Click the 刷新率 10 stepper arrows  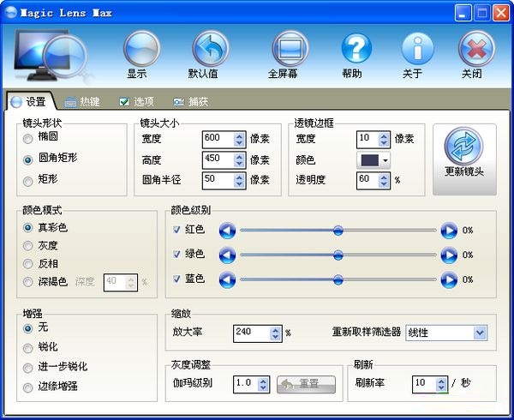pyautogui.click(x=441, y=384)
